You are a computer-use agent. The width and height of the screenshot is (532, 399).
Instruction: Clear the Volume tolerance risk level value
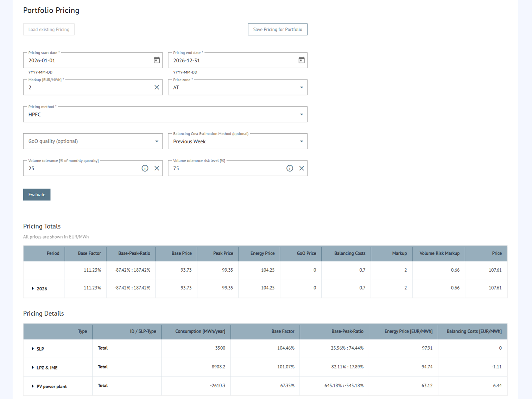click(302, 168)
